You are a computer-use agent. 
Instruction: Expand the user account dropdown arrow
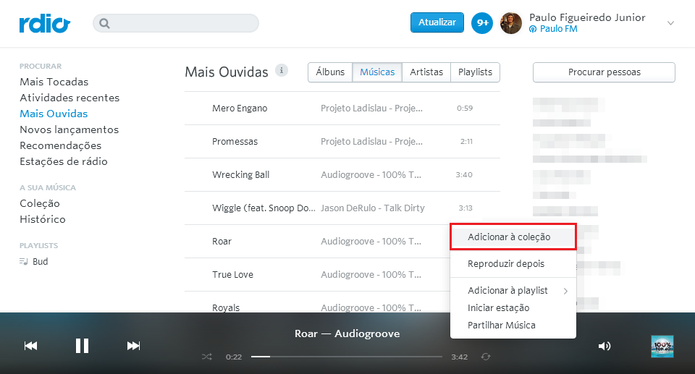click(x=671, y=23)
